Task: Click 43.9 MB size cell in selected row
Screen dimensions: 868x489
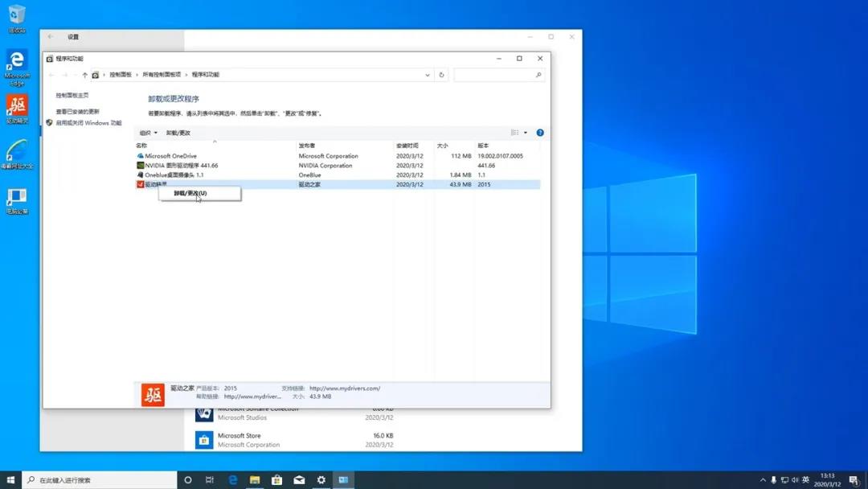Action: [x=461, y=184]
